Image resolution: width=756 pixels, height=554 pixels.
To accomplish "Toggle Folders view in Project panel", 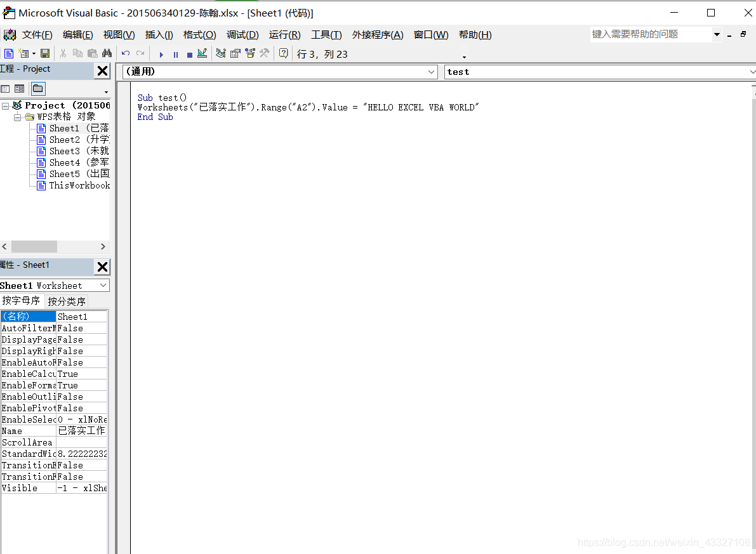I will 37,89.
